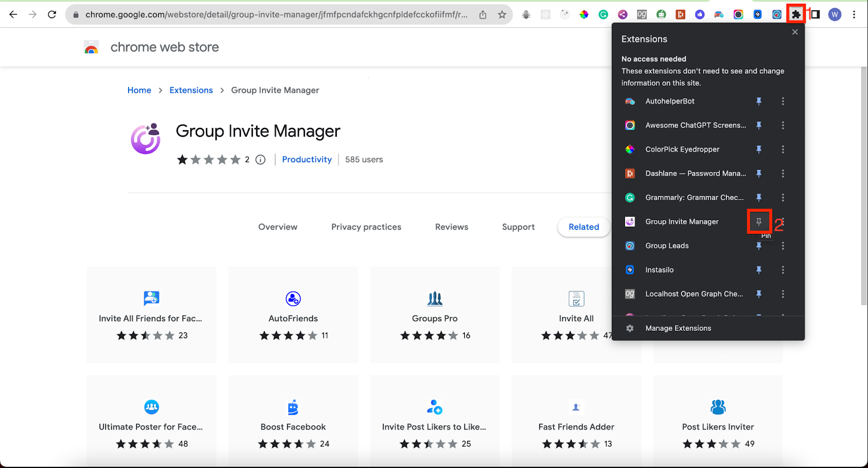
Task: Click the Group Invite Manager logo icon
Action: pos(146,139)
